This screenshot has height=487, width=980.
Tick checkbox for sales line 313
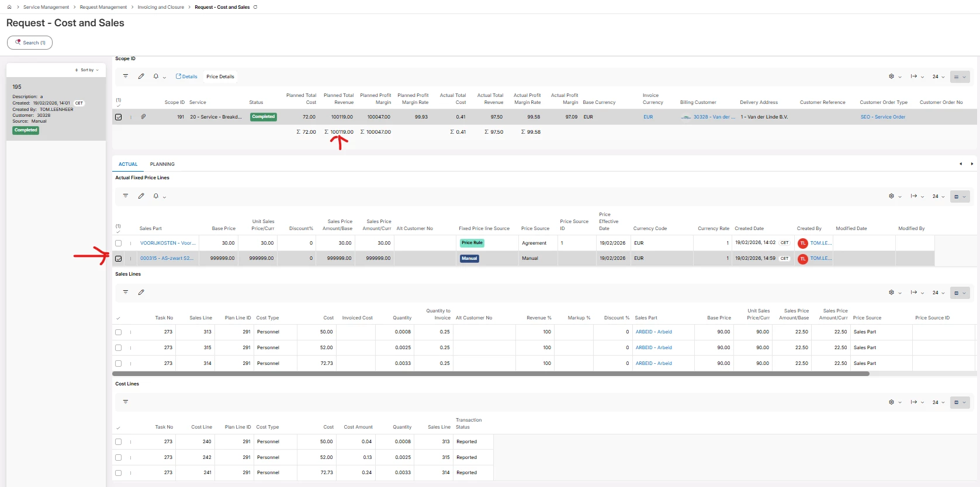(119, 332)
